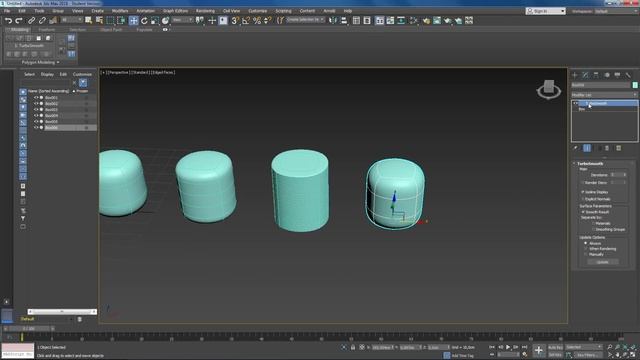The height and width of the screenshot is (360, 640).
Task: Open Create Selection Set dropdown
Action: (305, 20)
